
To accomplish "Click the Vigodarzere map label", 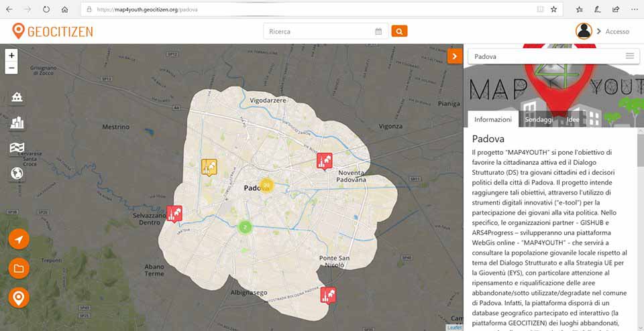I will 268,100.
